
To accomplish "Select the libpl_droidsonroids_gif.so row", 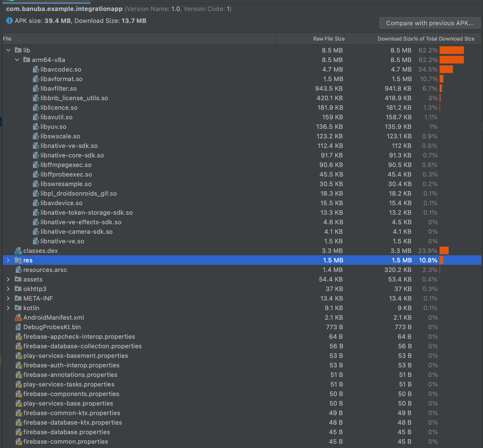I will [x=242, y=193].
